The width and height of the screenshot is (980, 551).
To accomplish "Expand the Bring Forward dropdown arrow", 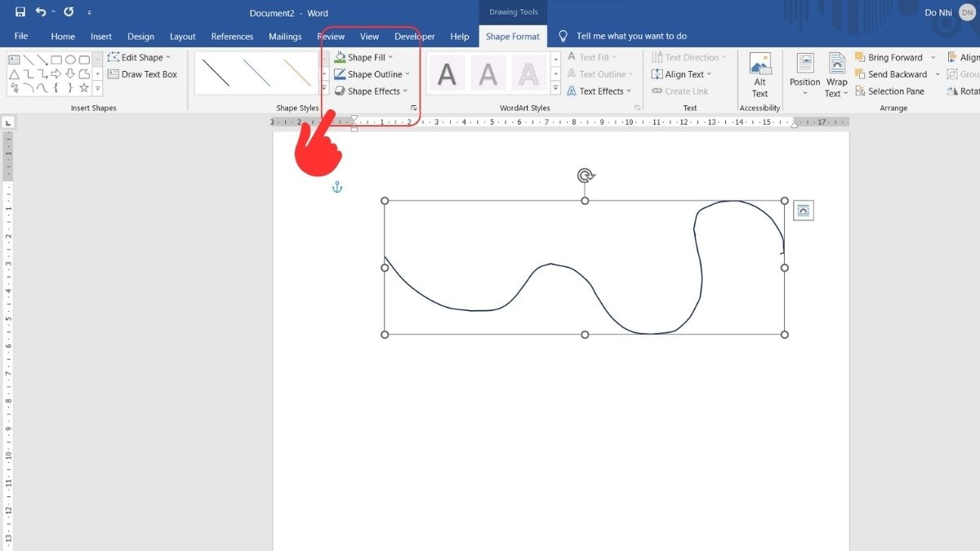I will (933, 57).
